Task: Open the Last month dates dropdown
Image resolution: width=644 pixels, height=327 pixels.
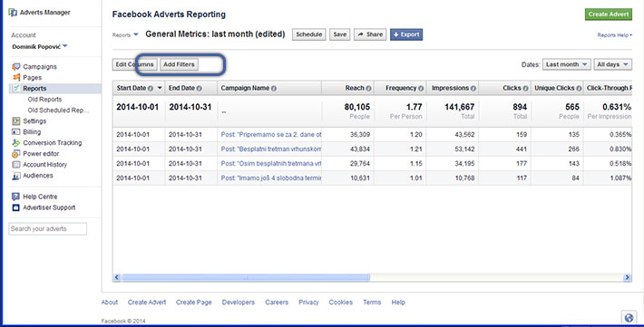Action: click(567, 64)
